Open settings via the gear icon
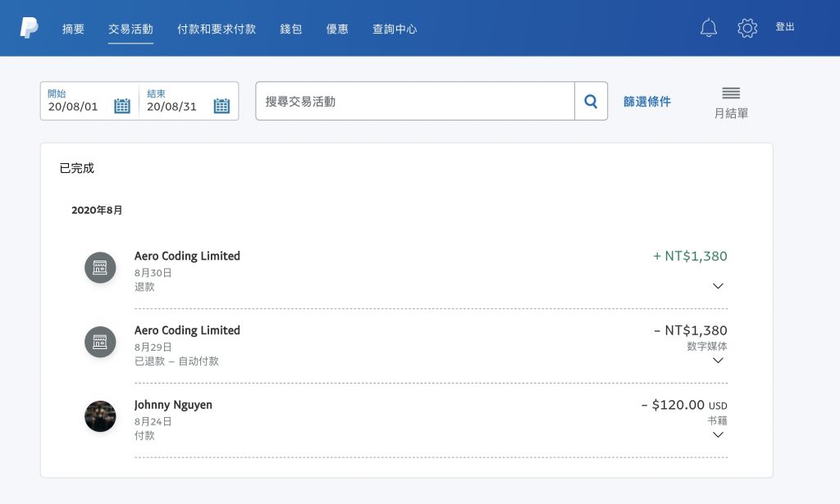Viewport: 840px width, 504px height. tap(746, 28)
